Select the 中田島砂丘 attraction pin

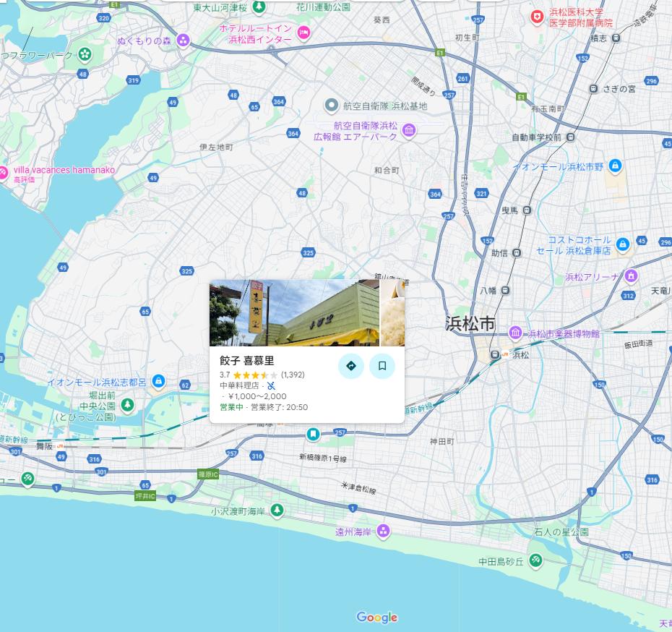535,560
